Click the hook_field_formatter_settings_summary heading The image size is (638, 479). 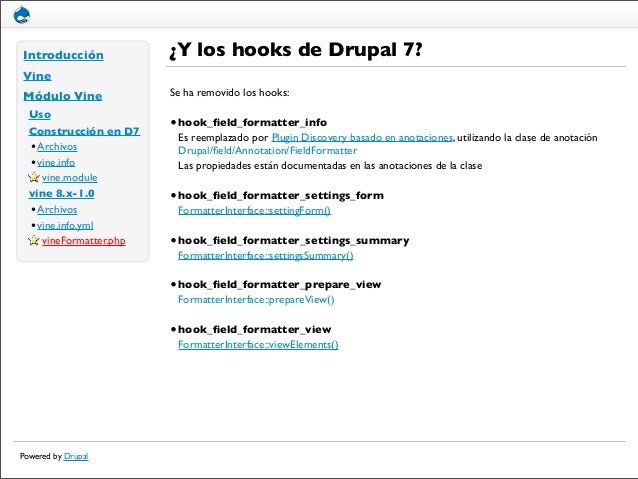tap(293, 241)
